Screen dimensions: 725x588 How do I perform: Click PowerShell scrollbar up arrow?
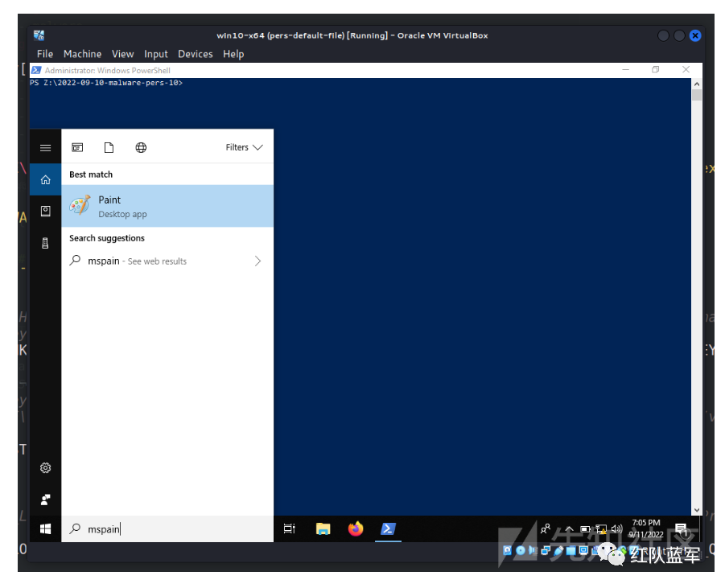click(x=697, y=84)
